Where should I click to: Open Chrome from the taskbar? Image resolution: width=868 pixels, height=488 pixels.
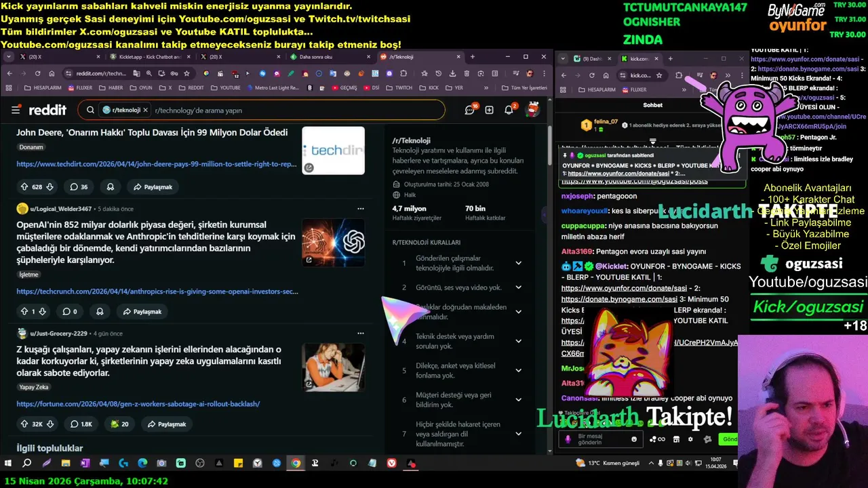point(296,464)
